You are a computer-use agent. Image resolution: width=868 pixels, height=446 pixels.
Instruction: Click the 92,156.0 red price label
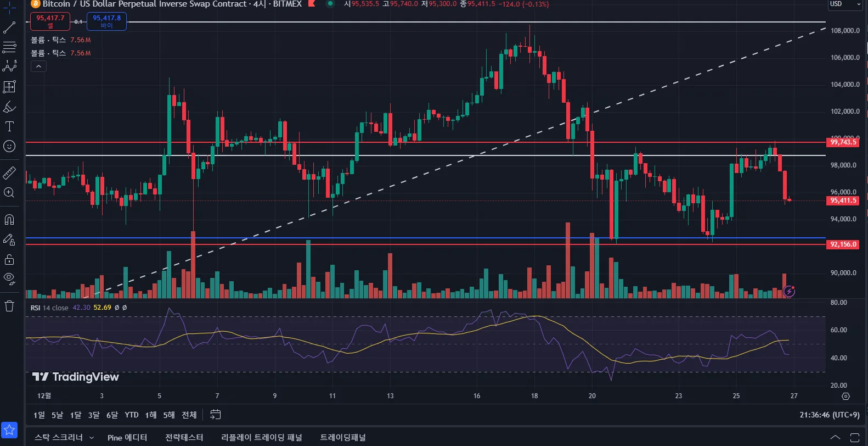843,244
